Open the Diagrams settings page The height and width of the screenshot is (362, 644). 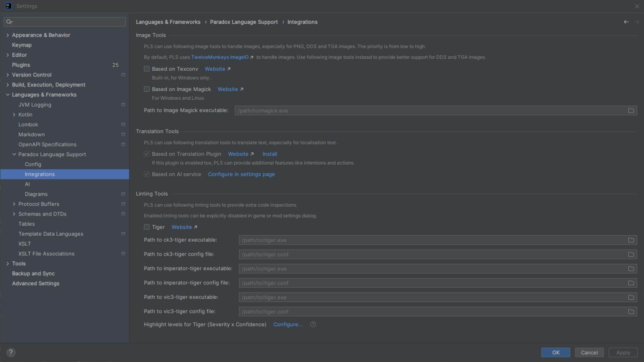[x=36, y=194]
